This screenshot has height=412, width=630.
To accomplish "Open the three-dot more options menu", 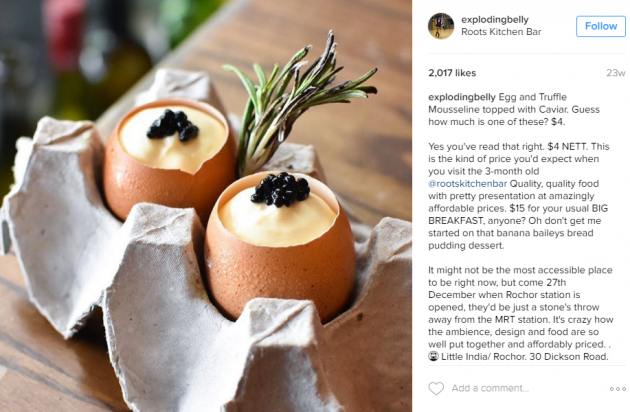I will click(x=618, y=389).
